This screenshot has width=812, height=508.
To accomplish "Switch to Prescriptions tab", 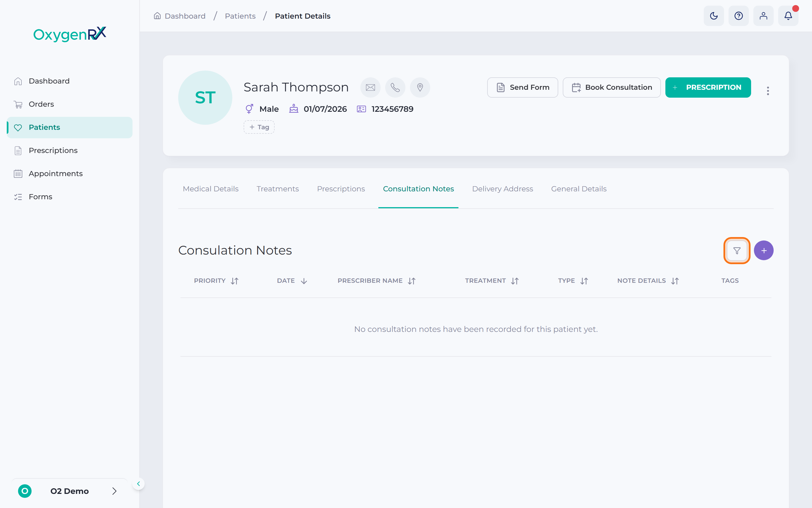I will (341, 189).
